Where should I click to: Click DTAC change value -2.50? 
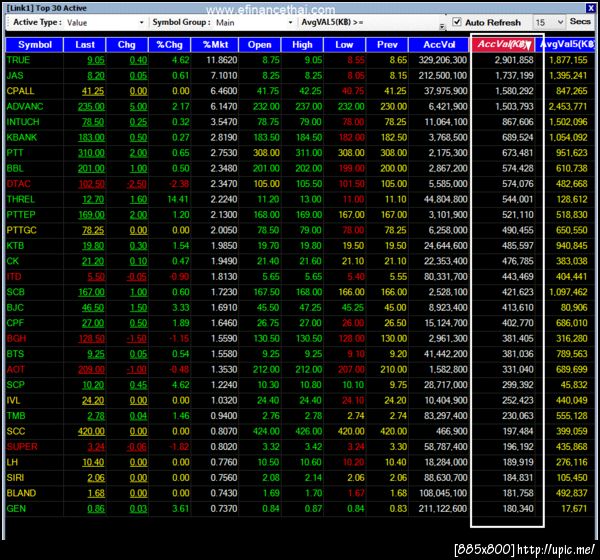(137, 184)
